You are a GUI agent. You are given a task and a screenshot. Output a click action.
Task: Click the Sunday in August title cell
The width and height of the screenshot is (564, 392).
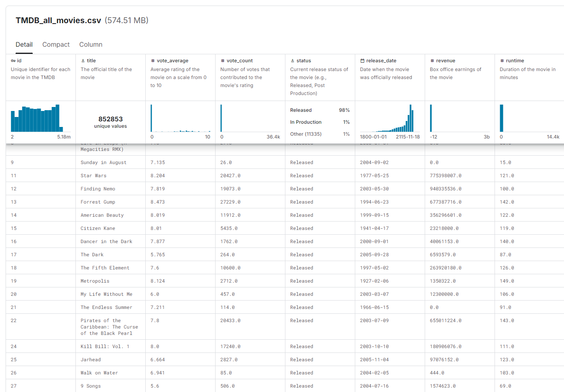(103, 162)
